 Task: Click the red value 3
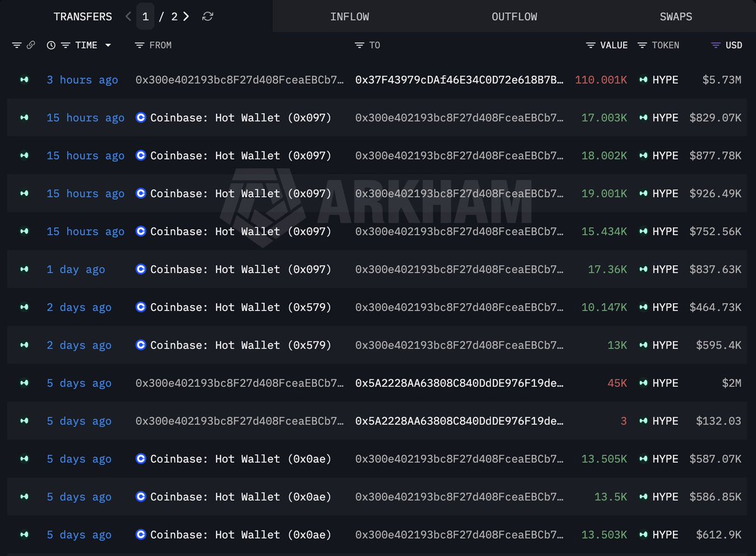coord(624,421)
